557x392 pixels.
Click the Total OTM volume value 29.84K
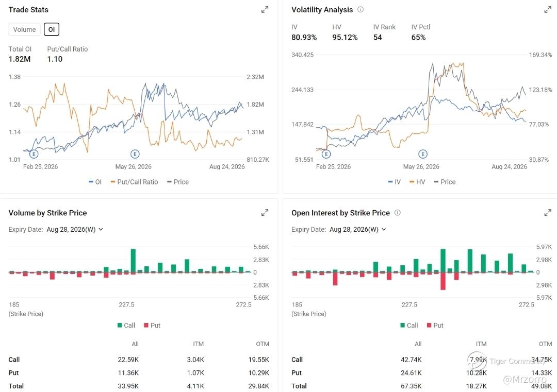tap(258, 386)
